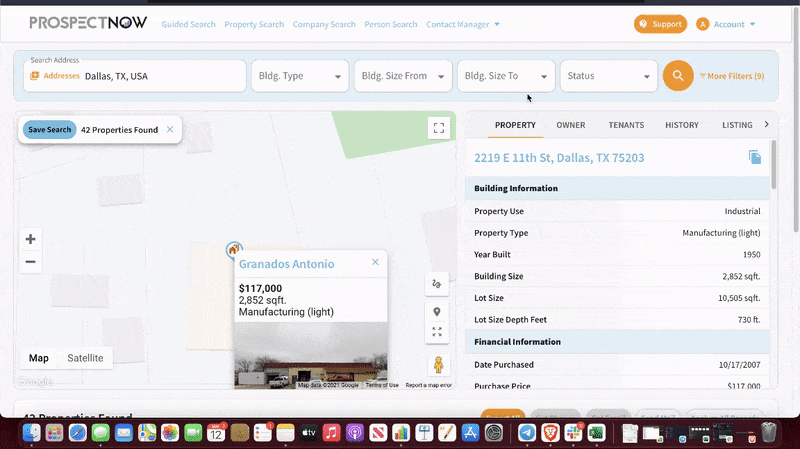Zoom out on the map
Viewport: 800px width, 449px height.
30,262
